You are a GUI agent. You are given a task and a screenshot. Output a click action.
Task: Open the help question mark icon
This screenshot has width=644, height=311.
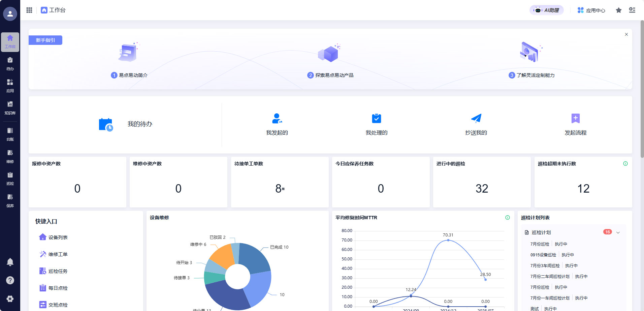pyautogui.click(x=10, y=280)
